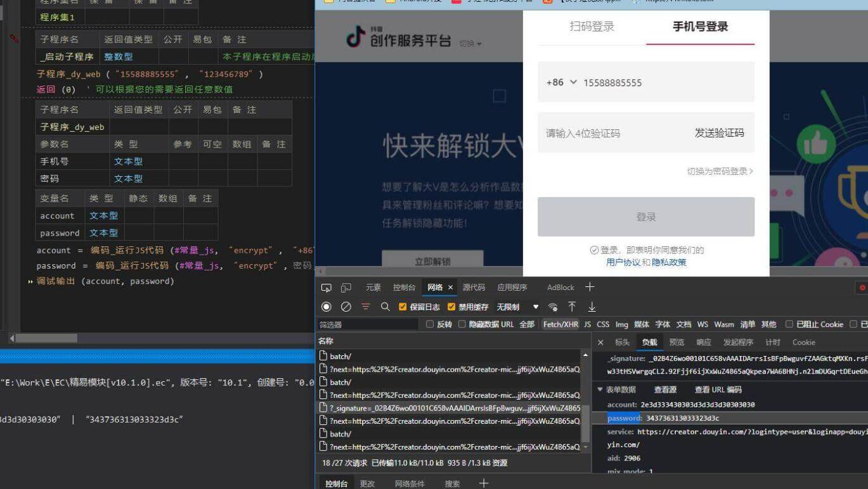
Task: Toggle 禁用缓存 checkbox
Action: pos(451,307)
